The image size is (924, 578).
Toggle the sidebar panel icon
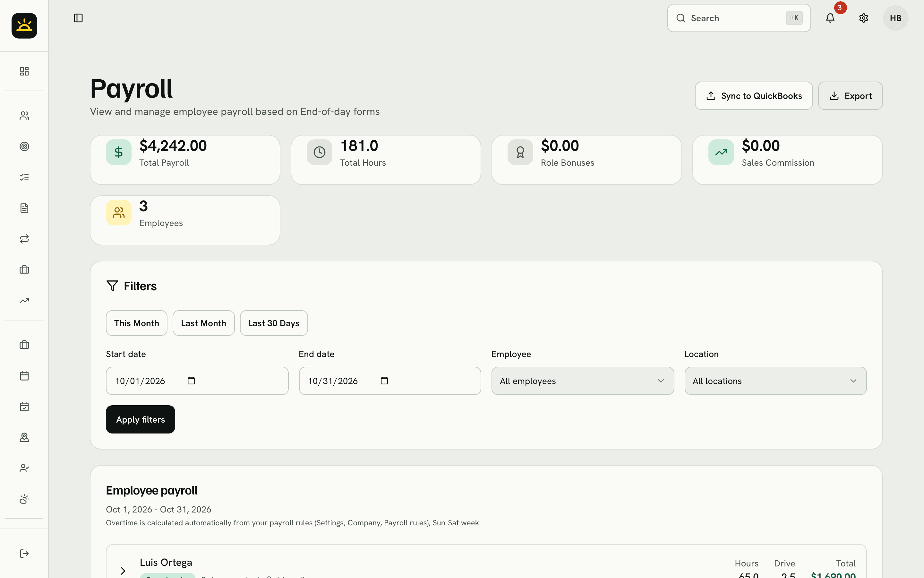(78, 18)
